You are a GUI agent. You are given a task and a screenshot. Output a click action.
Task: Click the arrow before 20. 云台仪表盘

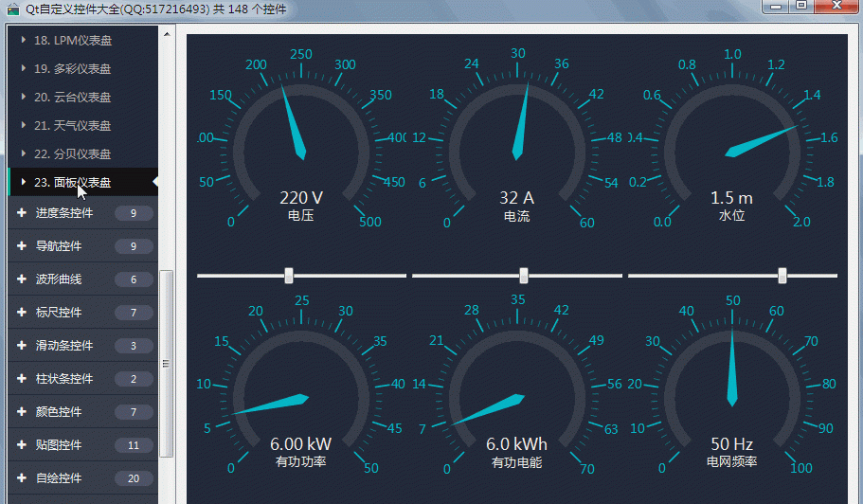(x=23, y=97)
